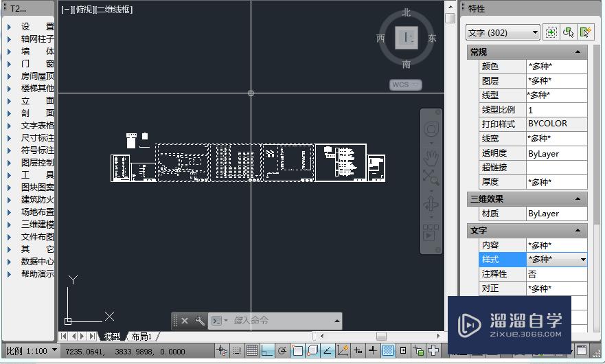Toggle Quick Properties in the status bar

point(403,350)
